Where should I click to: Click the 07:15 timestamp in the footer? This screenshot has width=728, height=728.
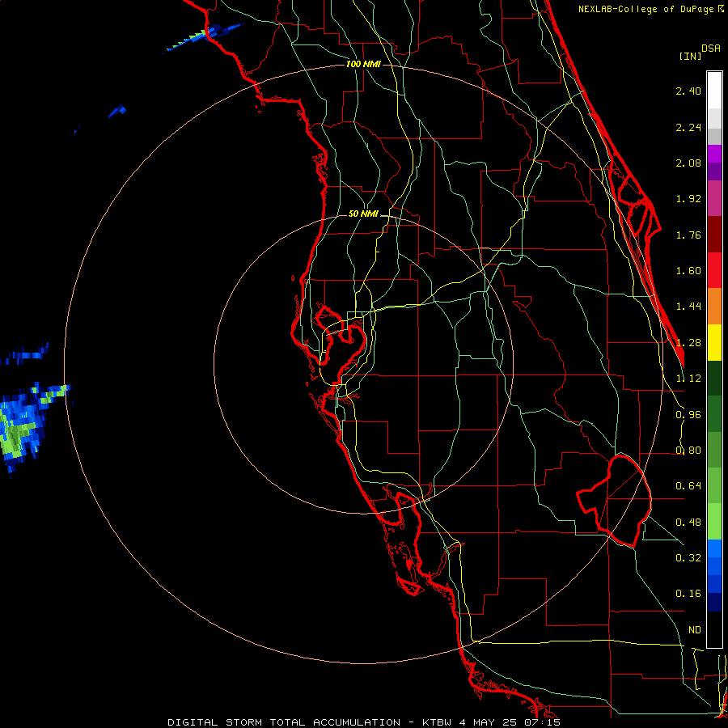544,722
